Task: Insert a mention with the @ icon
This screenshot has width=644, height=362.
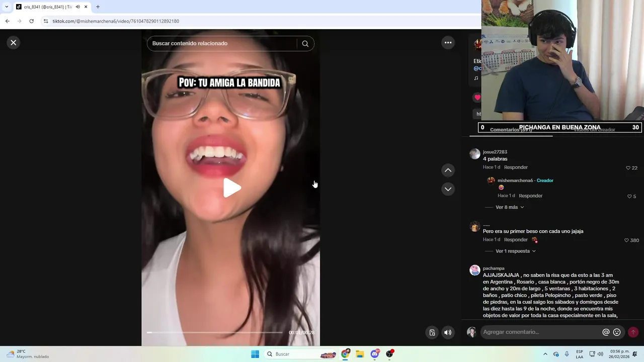Action: click(606, 332)
